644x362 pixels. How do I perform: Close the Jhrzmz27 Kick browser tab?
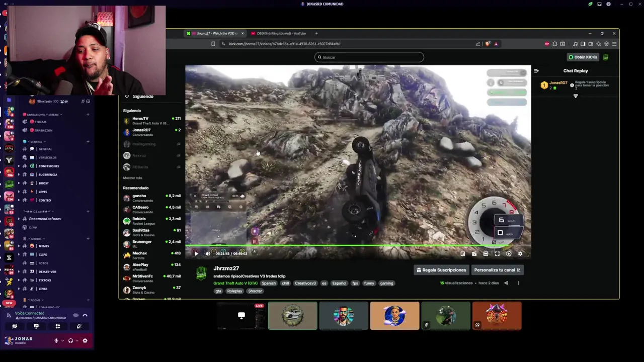(x=242, y=33)
